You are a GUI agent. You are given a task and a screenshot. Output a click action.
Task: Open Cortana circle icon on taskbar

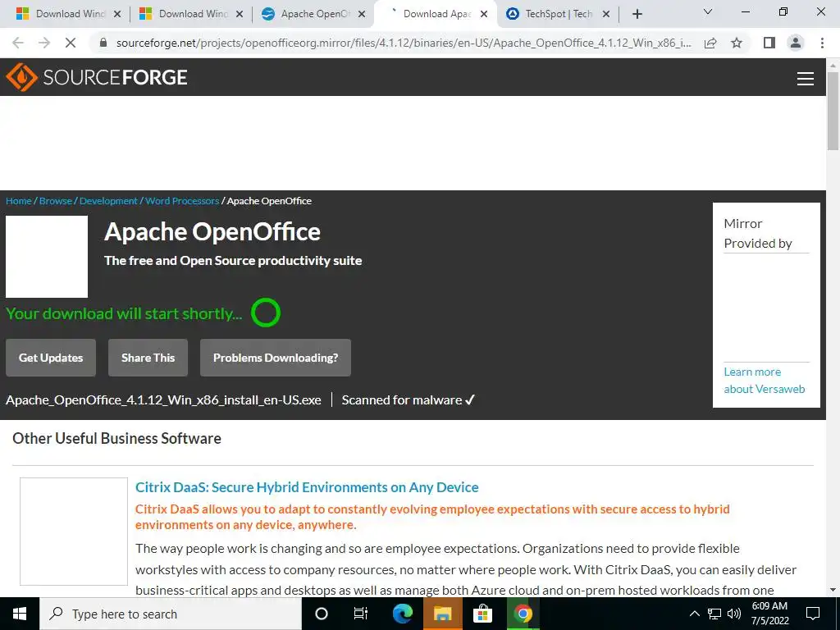tap(322, 614)
